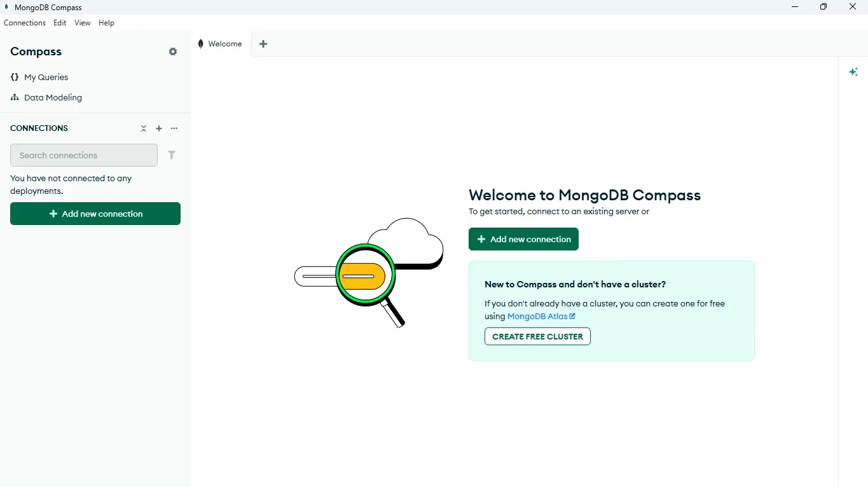The height and width of the screenshot is (487, 868).
Task: Open the AI assistant sparkle icon
Action: point(853,72)
